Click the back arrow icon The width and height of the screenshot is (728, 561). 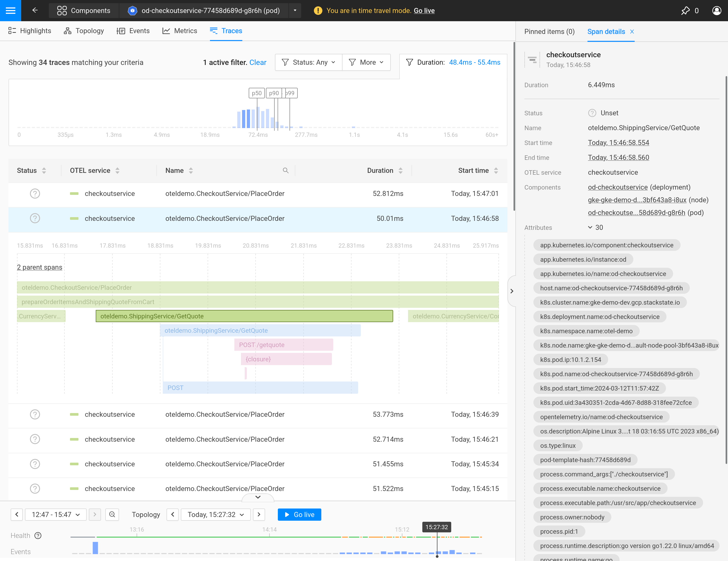(35, 10)
